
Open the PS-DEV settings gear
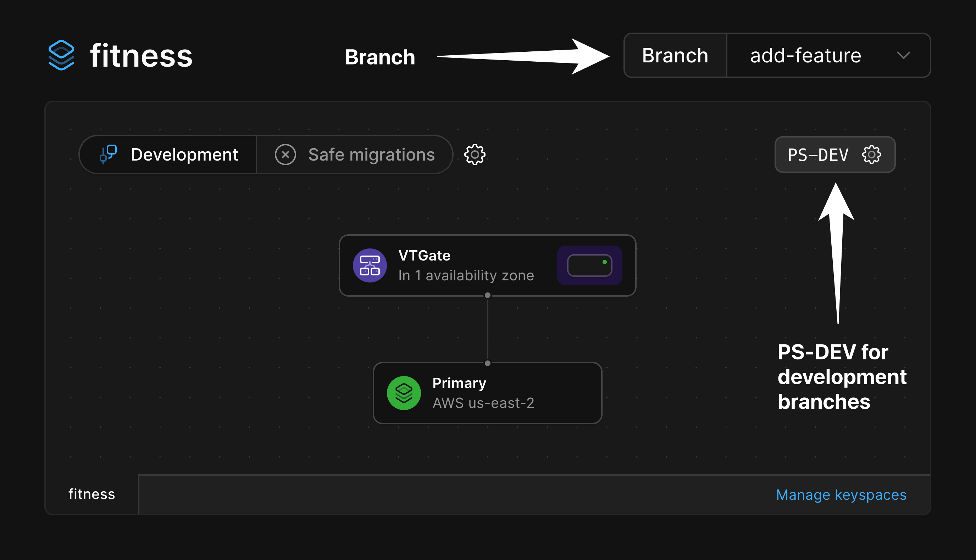coord(872,155)
